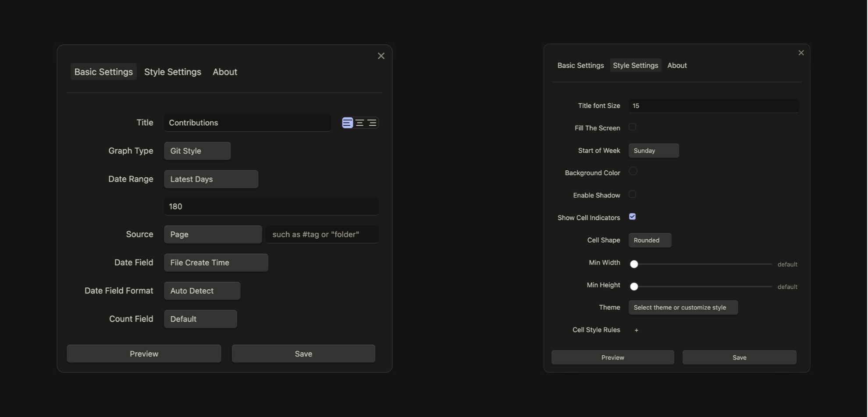Viewport: 868px width, 417px height.
Task: Open the Graph Type dropdown
Action: (x=197, y=151)
